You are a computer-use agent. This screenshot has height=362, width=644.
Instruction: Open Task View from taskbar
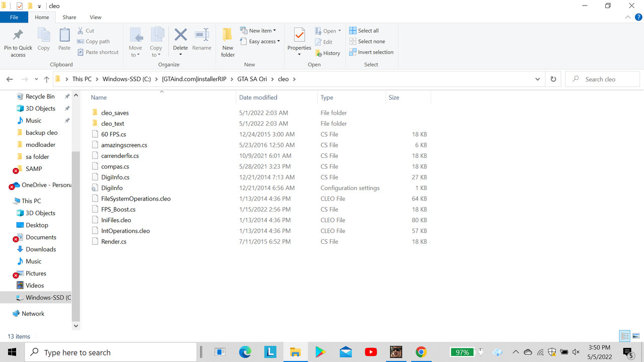pyautogui.click(x=220, y=352)
